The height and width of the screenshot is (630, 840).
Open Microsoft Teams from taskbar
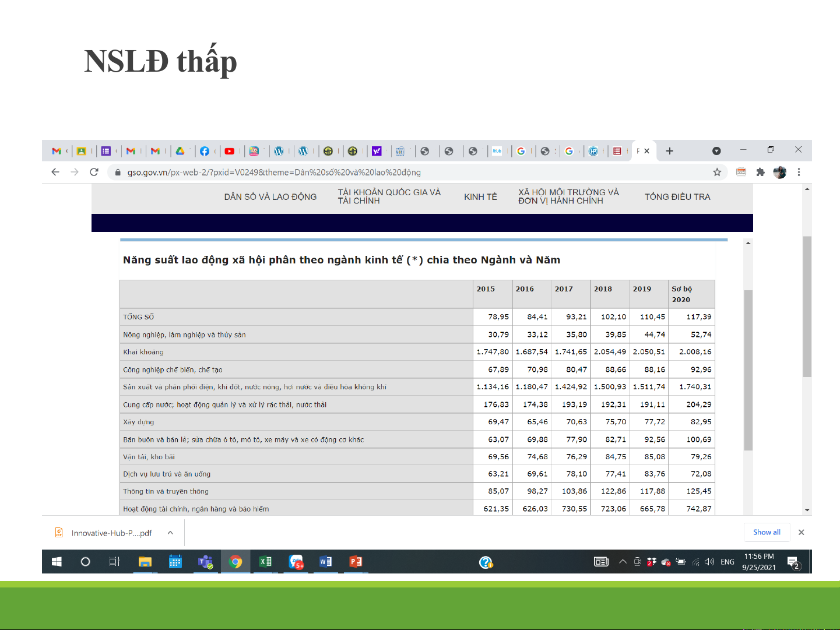point(205,562)
